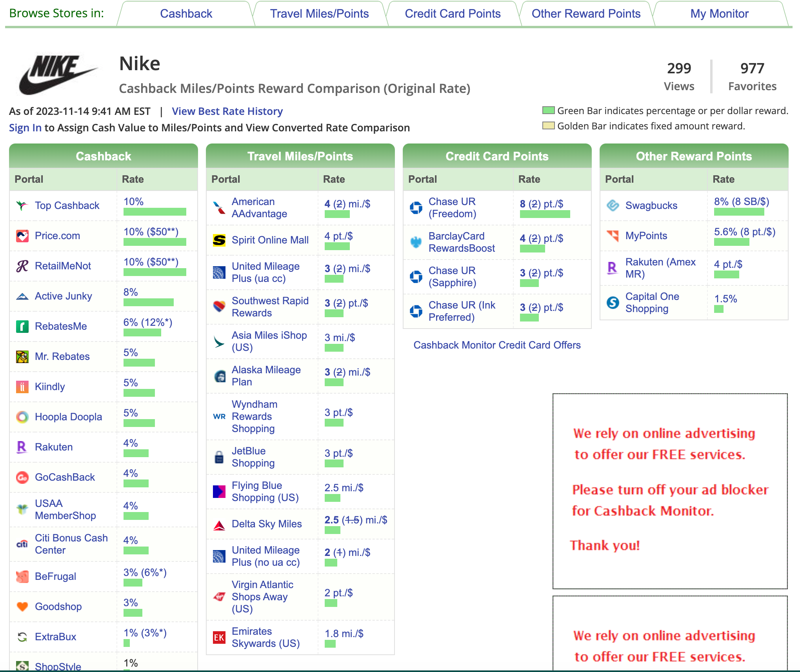The height and width of the screenshot is (672, 800).
Task: Click the Kiindly orange icon
Action: coord(22,387)
